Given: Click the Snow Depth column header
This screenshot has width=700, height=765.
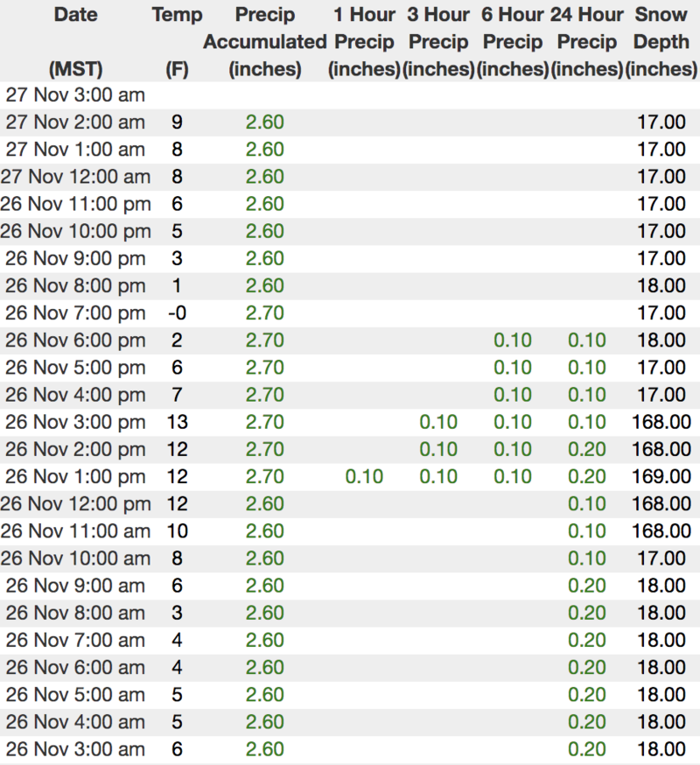Looking at the screenshot, I should 661,42.
